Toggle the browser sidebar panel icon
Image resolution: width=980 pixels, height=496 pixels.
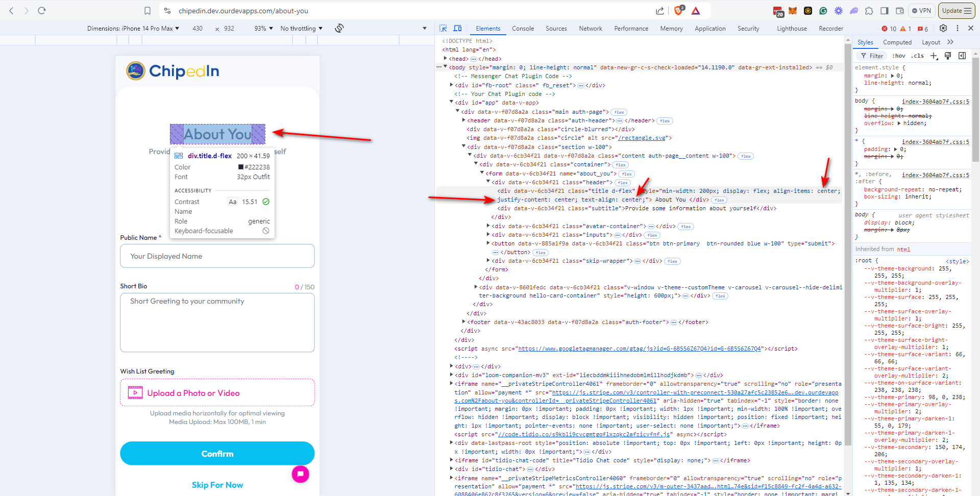click(x=885, y=11)
